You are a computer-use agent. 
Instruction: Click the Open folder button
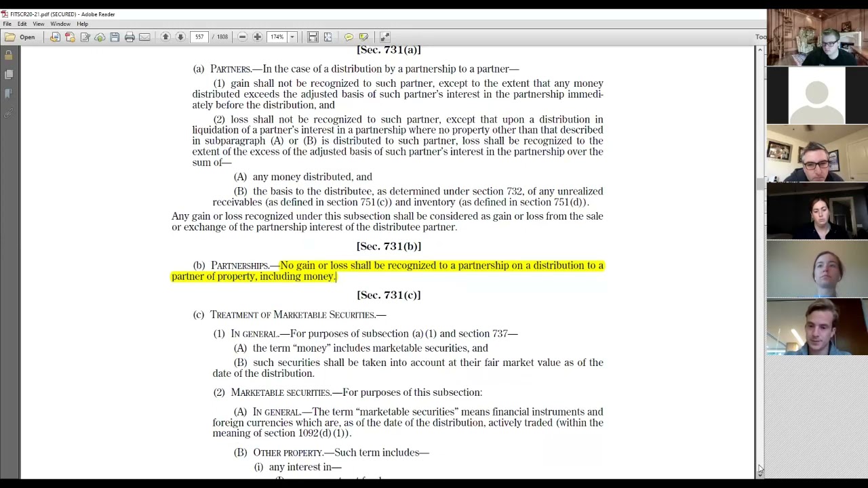20,37
